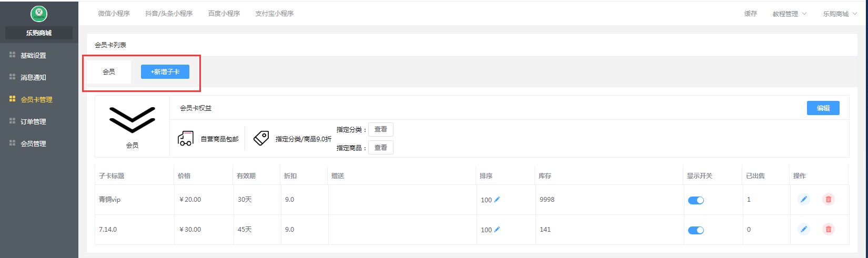Click the double-chevron member card image
This screenshot has height=258, width=868.
[x=132, y=120]
